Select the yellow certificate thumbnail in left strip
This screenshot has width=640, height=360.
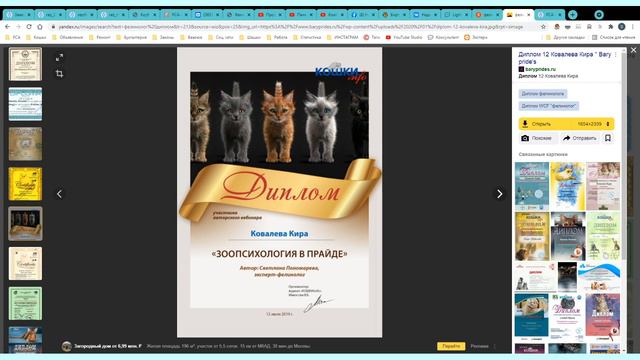[x=25, y=184]
